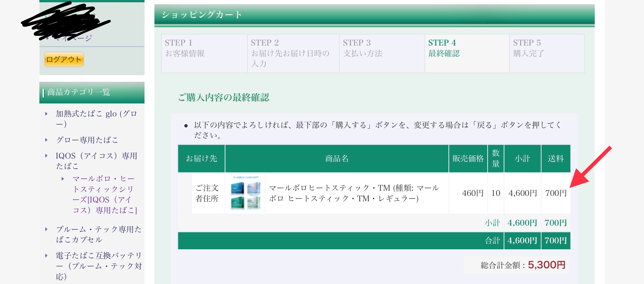Screen dimensions: 644x284
Task: Click the お届け先 column header
Action: tap(201, 159)
